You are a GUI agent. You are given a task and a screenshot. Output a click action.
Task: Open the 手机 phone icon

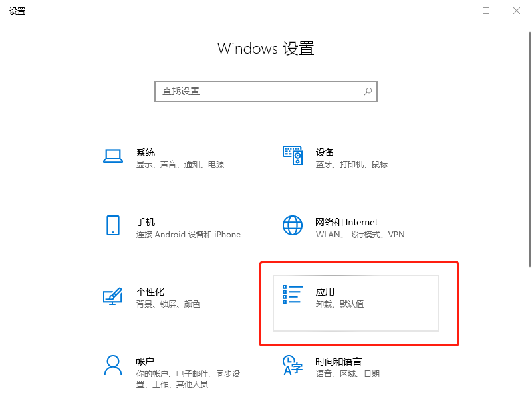tap(113, 225)
